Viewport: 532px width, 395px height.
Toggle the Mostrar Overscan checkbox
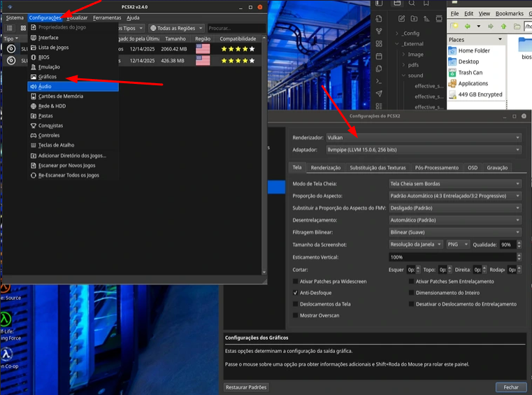(296, 315)
